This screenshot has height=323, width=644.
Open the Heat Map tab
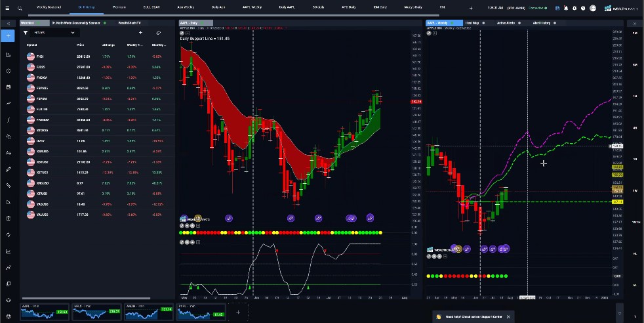tap(472, 23)
